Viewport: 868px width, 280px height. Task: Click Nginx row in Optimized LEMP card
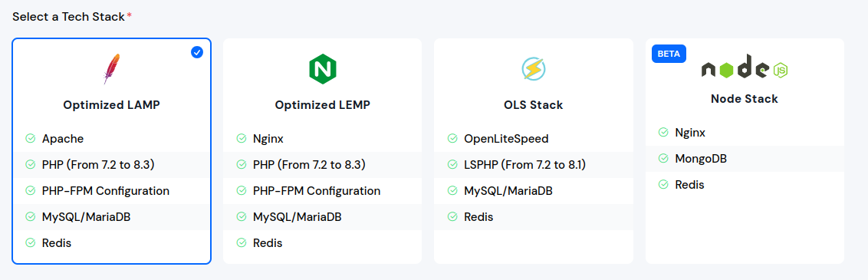(x=322, y=138)
